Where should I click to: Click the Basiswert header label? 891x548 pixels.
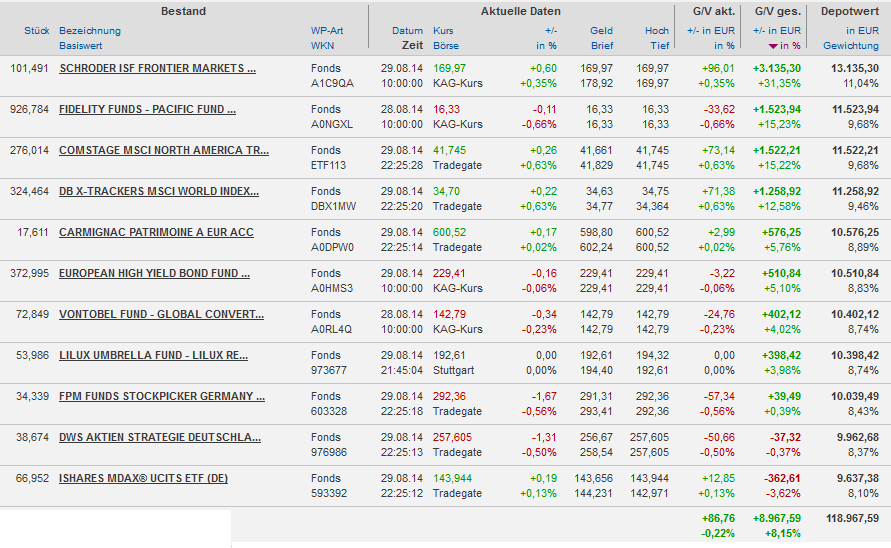(81, 46)
